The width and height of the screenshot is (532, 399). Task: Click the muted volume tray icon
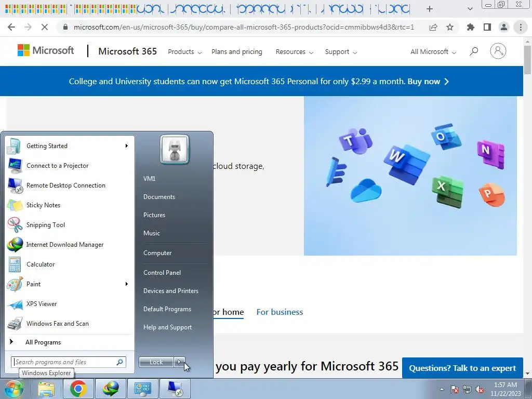click(480, 390)
